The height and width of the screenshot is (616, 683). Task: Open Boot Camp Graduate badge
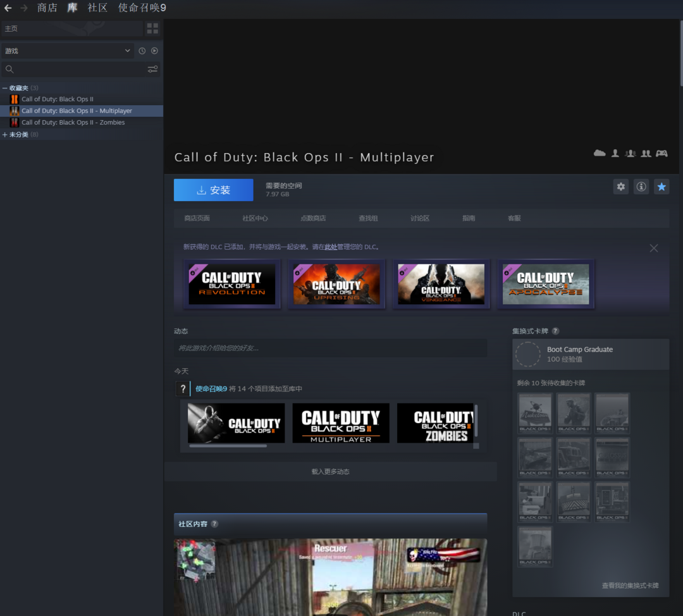click(591, 354)
